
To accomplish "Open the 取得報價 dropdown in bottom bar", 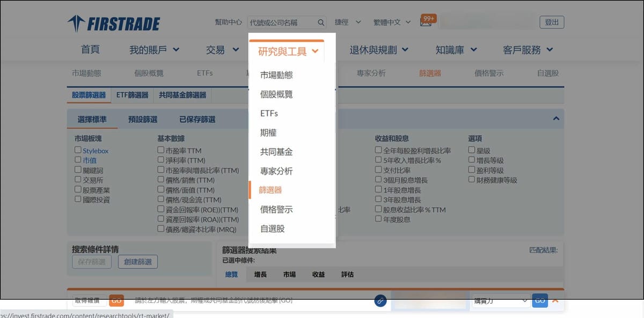I will [x=90, y=300].
